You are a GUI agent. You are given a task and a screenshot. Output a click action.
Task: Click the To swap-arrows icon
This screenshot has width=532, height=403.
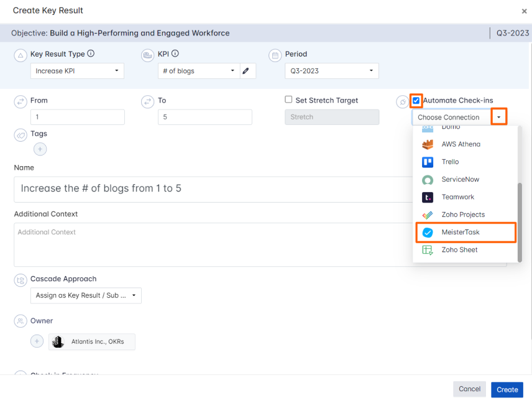coord(147,101)
